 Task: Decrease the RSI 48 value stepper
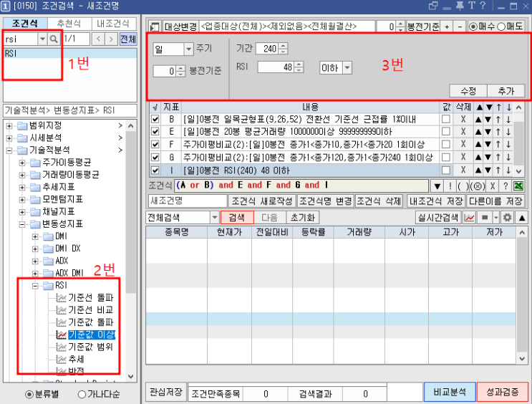click(299, 70)
